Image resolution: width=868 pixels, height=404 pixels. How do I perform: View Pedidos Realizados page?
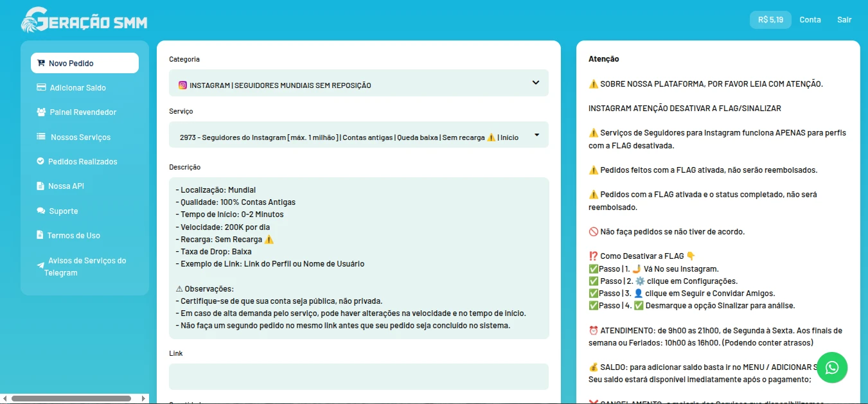pos(82,161)
